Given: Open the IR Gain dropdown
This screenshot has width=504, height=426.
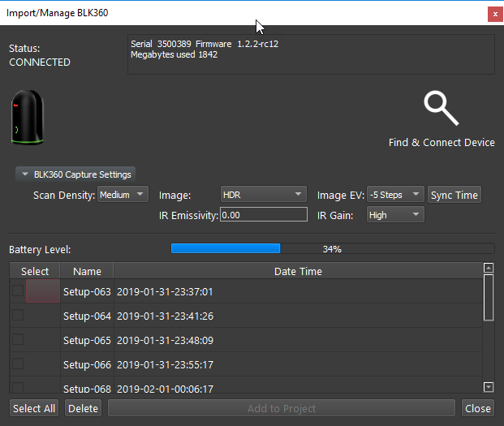Looking at the screenshot, I should pos(395,215).
